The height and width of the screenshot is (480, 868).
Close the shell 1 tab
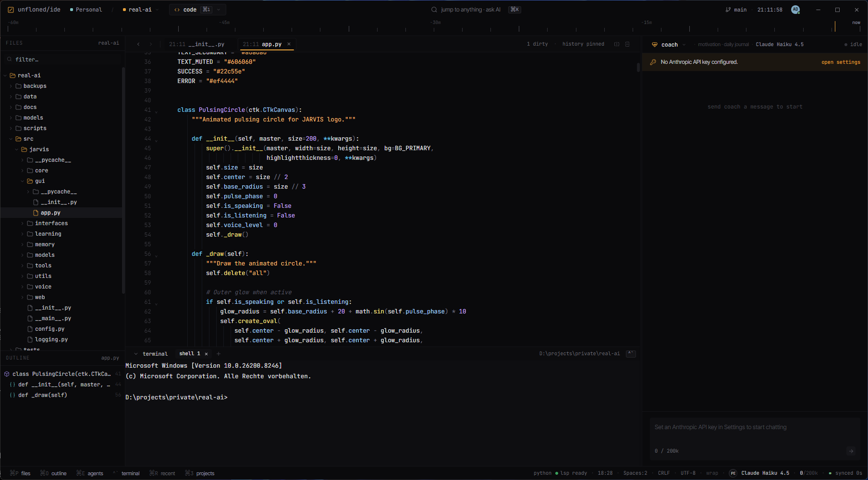pyautogui.click(x=207, y=354)
